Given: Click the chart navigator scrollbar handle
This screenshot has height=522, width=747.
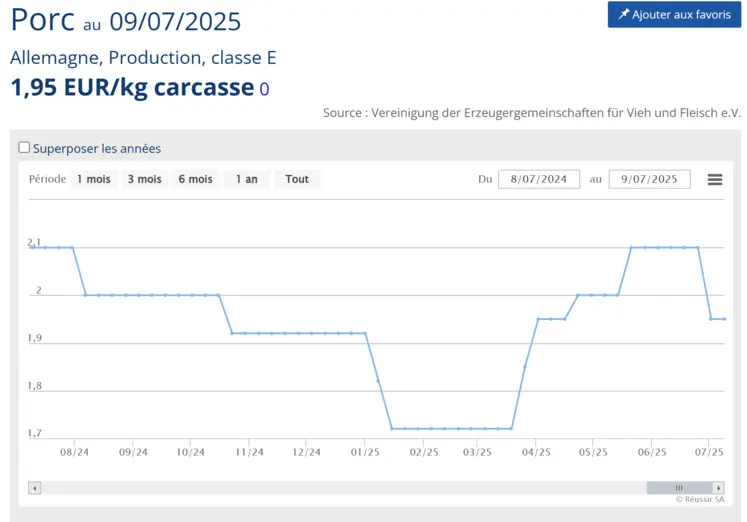Looking at the screenshot, I should 679,488.
